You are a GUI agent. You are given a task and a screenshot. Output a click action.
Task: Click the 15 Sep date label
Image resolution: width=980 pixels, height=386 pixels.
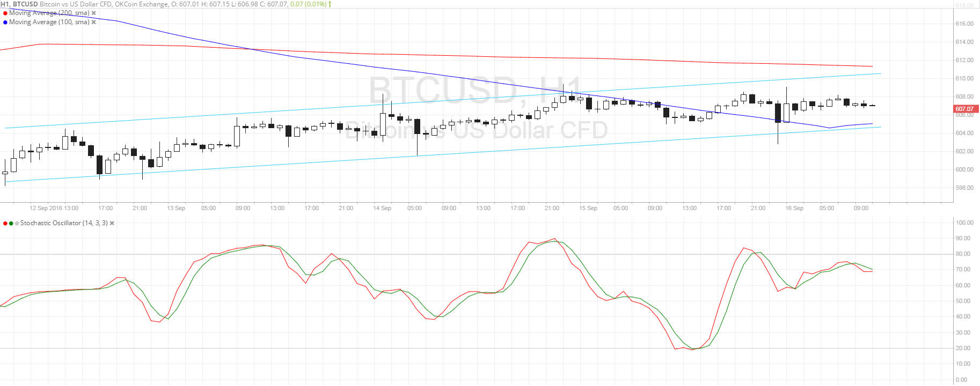coord(588,208)
